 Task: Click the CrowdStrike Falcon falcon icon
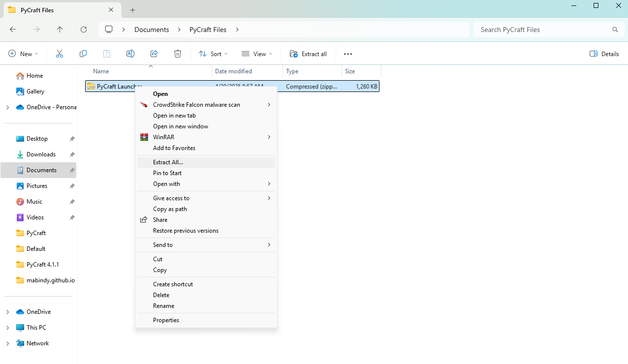tap(144, 105)
